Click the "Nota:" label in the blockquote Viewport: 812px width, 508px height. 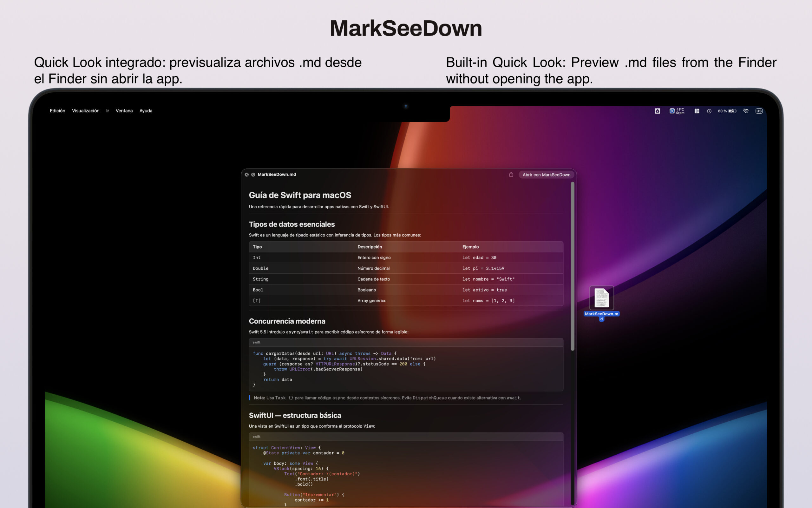(x=259, y=398)
